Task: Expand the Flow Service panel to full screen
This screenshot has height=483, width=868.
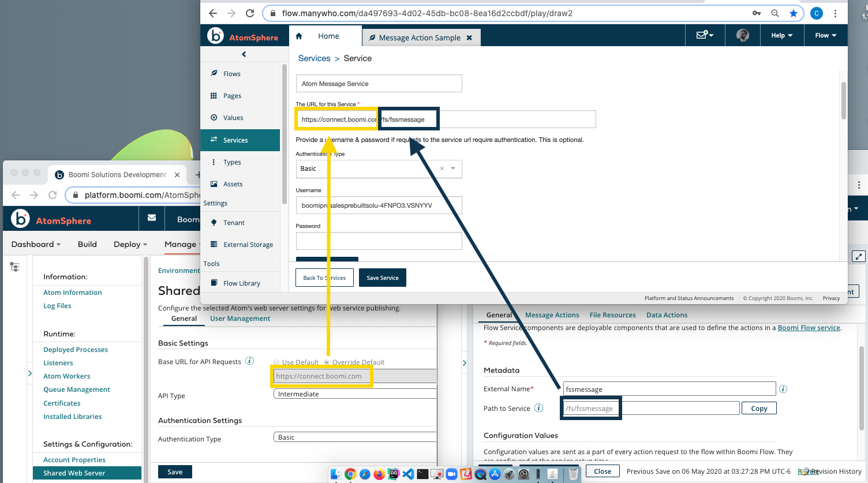Action: tap(859, 257)
